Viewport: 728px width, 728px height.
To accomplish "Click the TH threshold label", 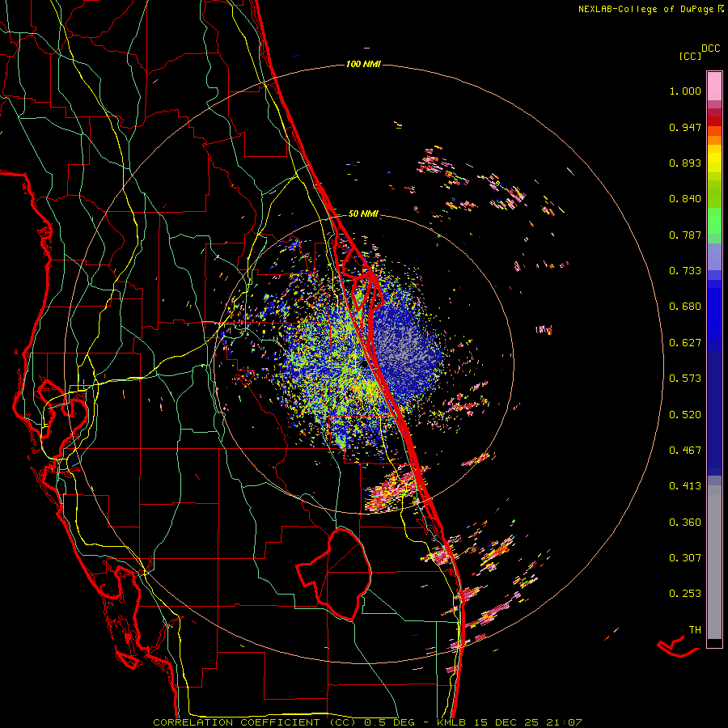I will coord(695,630).
